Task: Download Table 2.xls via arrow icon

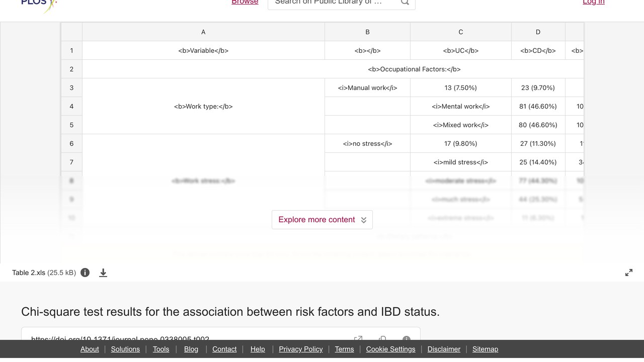Action: 103,273
